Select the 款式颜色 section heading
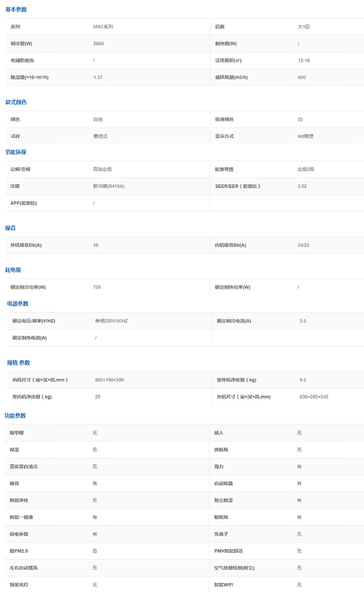This screenshot has height=592, width=364. pyautogui.click(x=16, y=102)
